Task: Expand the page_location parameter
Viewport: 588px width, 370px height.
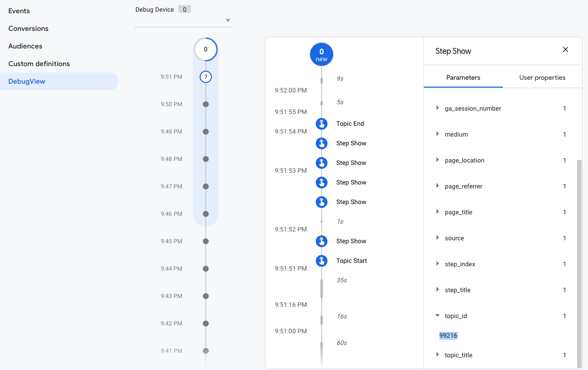Action: coord(437,160)
